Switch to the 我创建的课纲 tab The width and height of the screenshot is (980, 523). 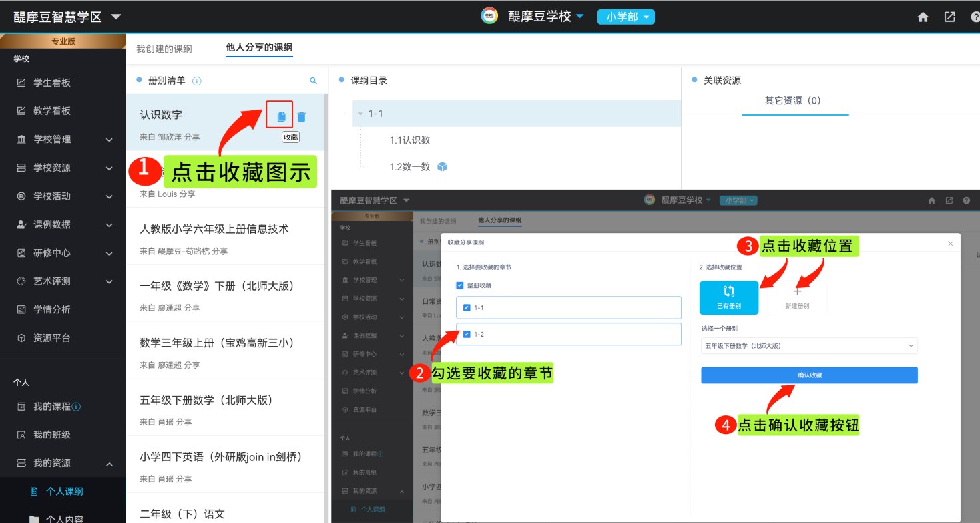tap(164, 49)
